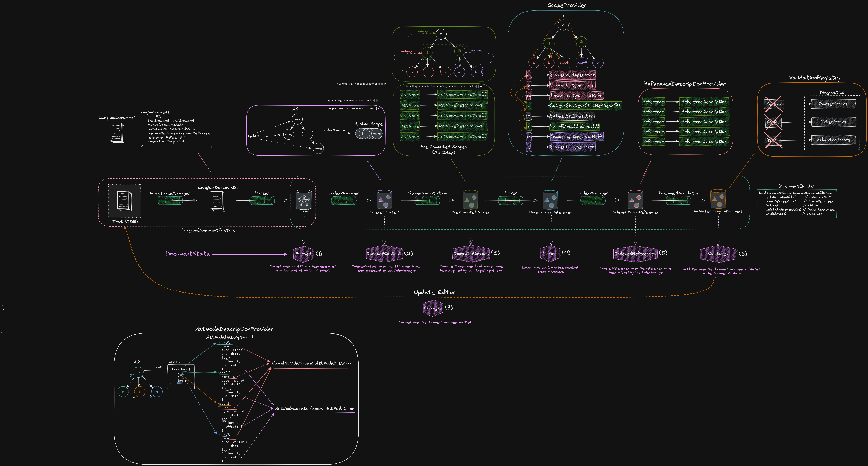Select the Changed when document modified caption
Image resolution: width=868 pixels, height=466 pixels.
435,322
